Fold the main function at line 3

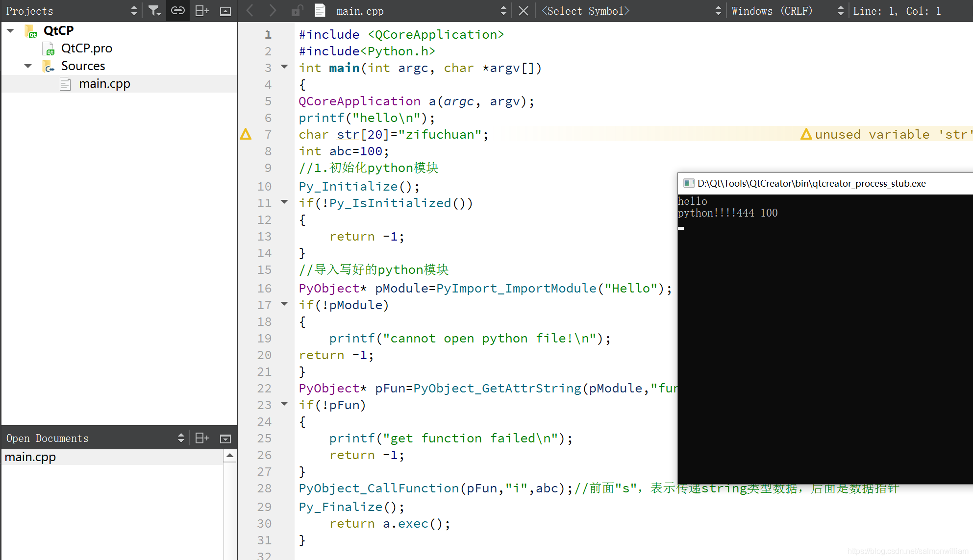(x=284, y=67)
